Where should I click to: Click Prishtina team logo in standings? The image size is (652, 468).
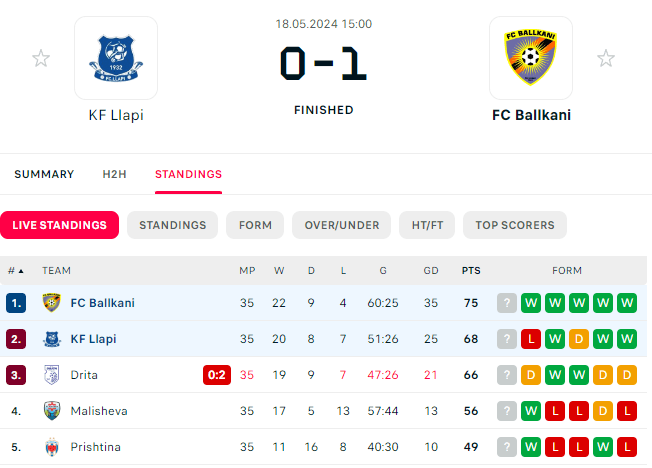tap(52, 447)
